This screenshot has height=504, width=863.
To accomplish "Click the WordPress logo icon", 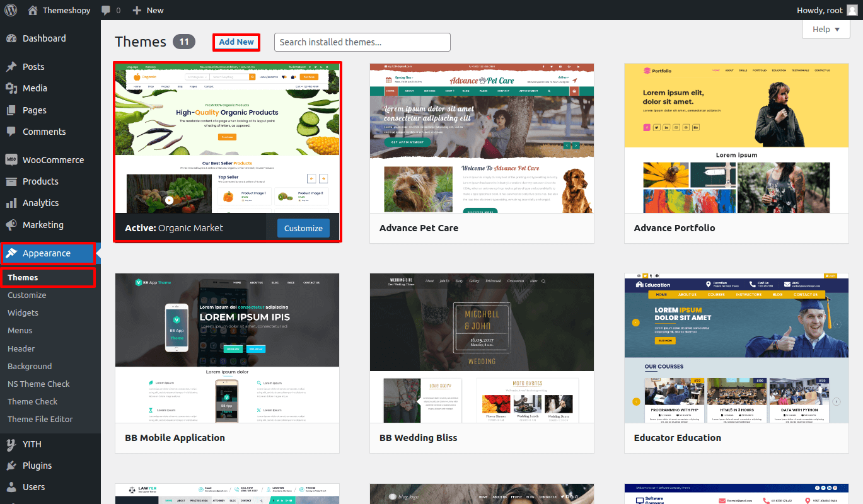I will 11,10.
